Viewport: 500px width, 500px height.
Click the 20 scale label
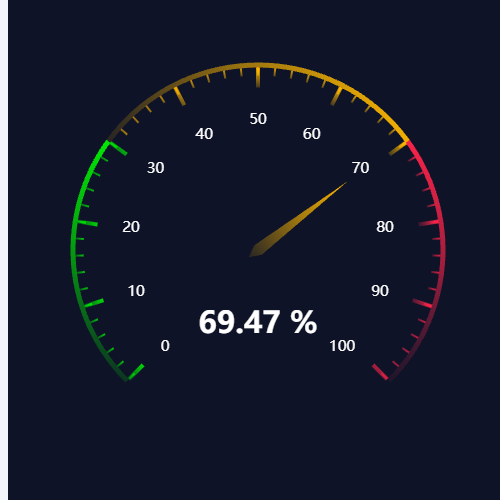131,227
